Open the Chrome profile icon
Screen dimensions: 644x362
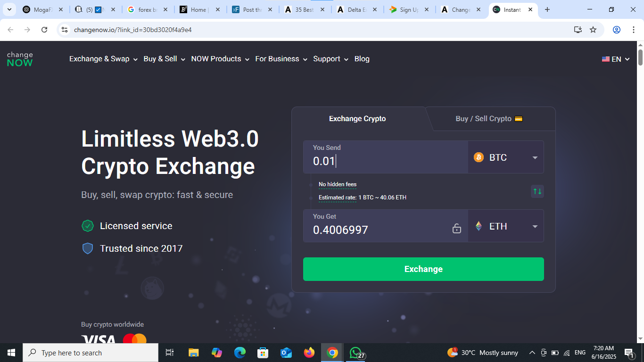coord(617,30)
